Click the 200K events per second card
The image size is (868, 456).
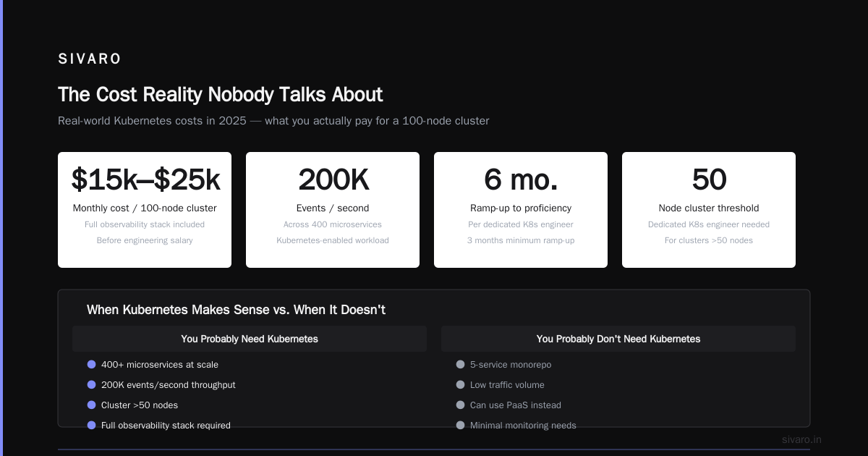coord(333,210)
